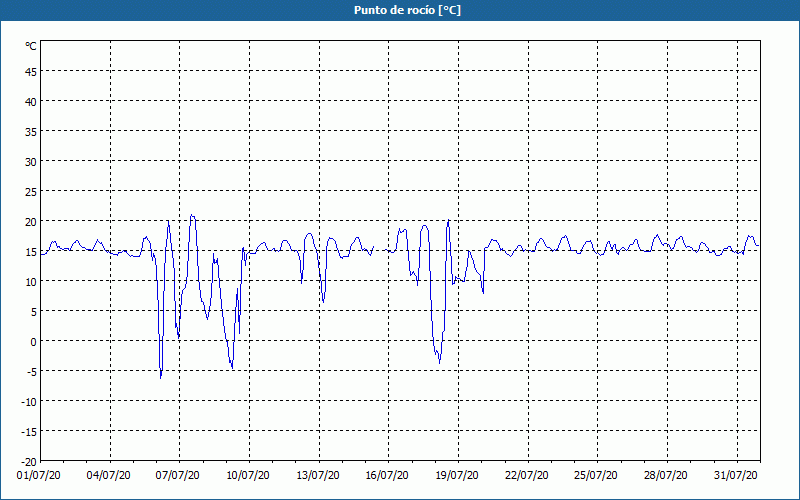Click the y-axis label 45

[x=31, y=72]
